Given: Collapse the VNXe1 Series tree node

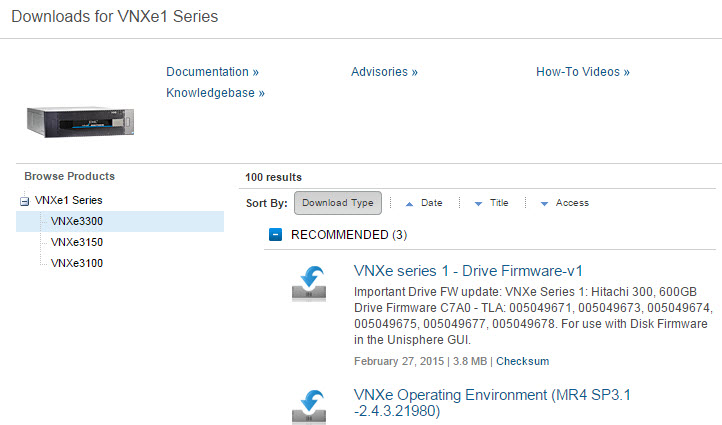Looking at the screenshot, I should [24, 201].
